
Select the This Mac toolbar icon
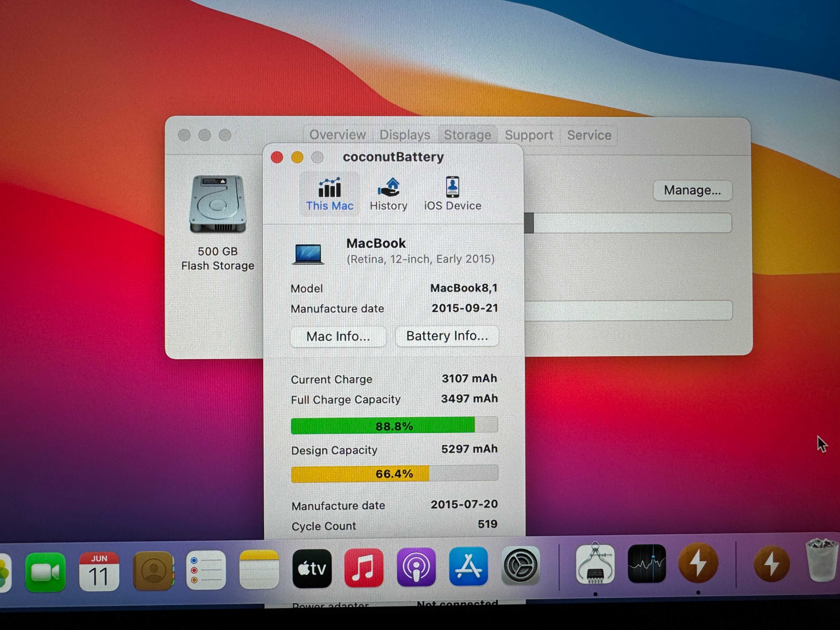tap(330, 194)
